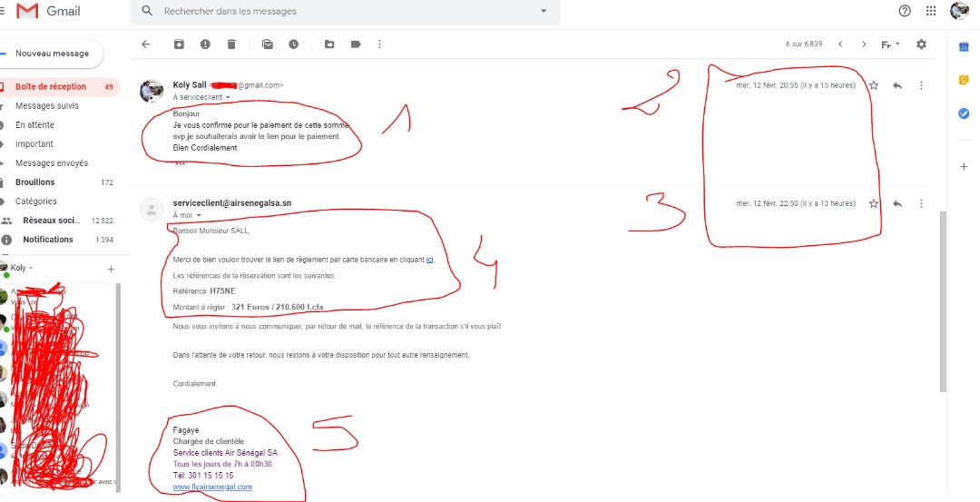Click in the message search field
Viewport: 980px width, 502px height.
pyautogui.click(x=345, y=12)
